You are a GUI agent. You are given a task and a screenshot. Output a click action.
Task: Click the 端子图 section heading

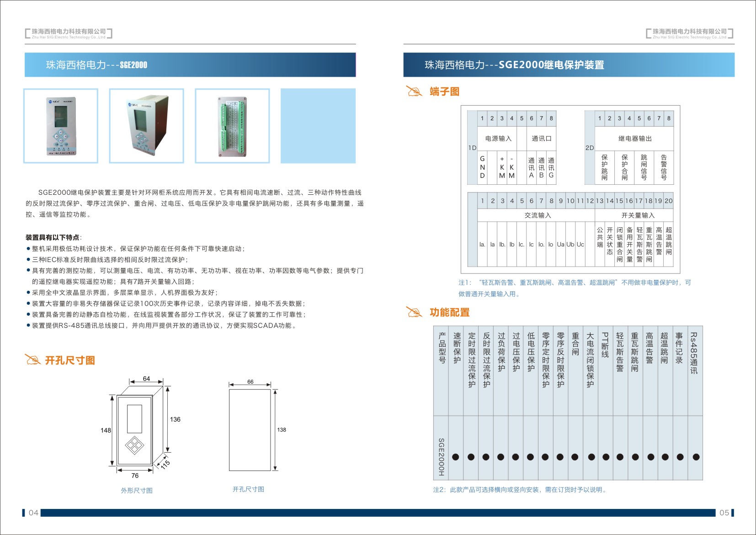(444, 91)
